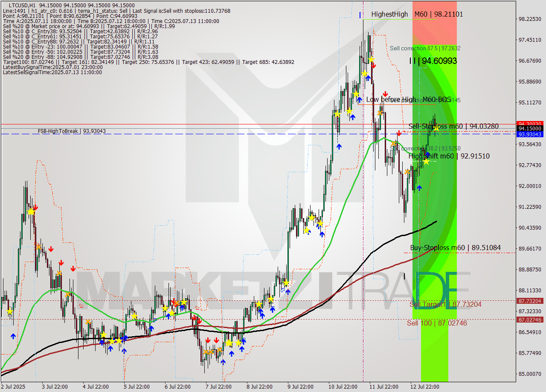Click the blue buy arrow on the July 12 candles
Screen dimensions: 546x392
click(x=420, y=188)
